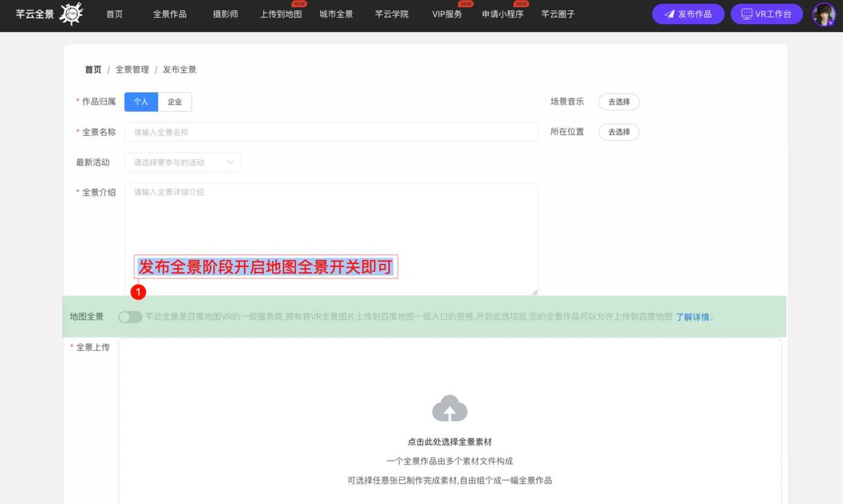Click the cloud upload icon
This screenshot has width=843, height=504.
(x=450, y=408)
